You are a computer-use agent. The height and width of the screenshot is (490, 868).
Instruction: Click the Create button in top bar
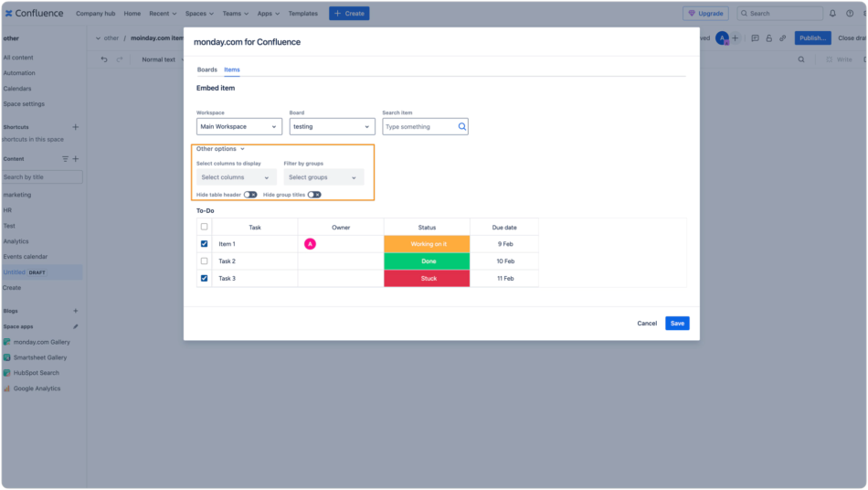coord(349,14)
